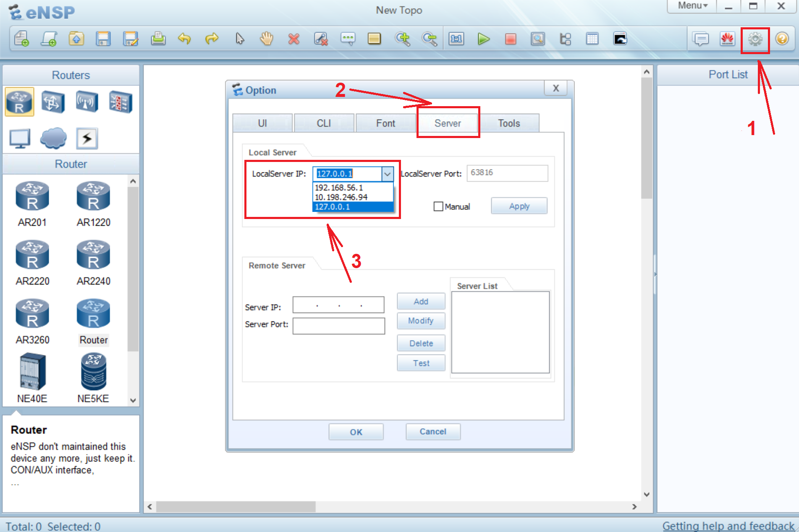799x532 pixels.
Task: Click the Server Port input field
Action: coord(339,326)
